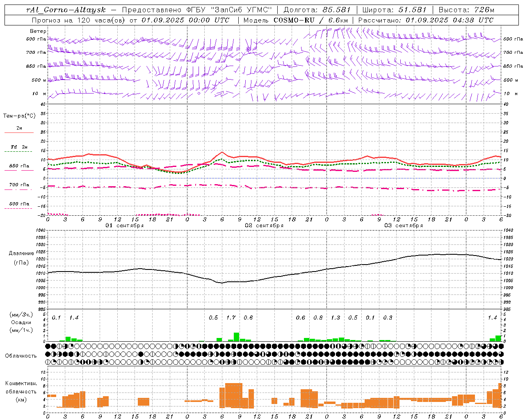
Task: Click the (мм/1ч.) precipitation unit label
Action: coord(21,330)
